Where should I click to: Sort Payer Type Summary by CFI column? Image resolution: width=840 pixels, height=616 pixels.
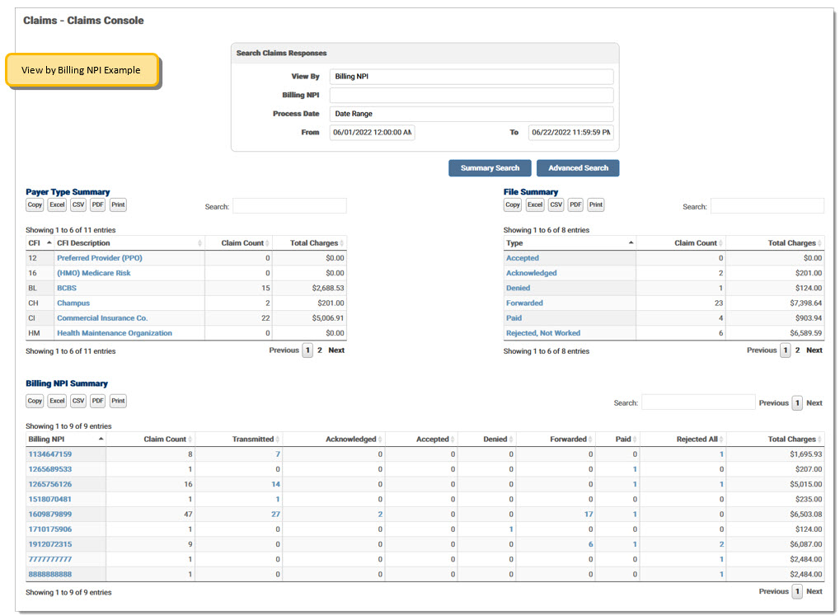tap(40, 243)
